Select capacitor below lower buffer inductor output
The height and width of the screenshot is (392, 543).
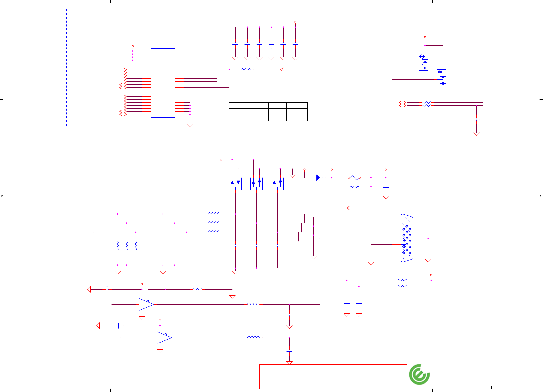pyautogui.click(x=289, y=351)
